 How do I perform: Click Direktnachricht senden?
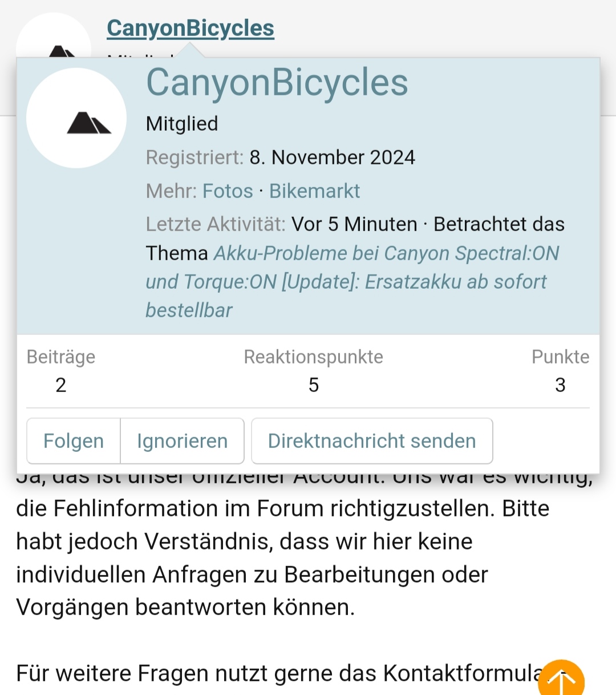[x=372, y=441]
